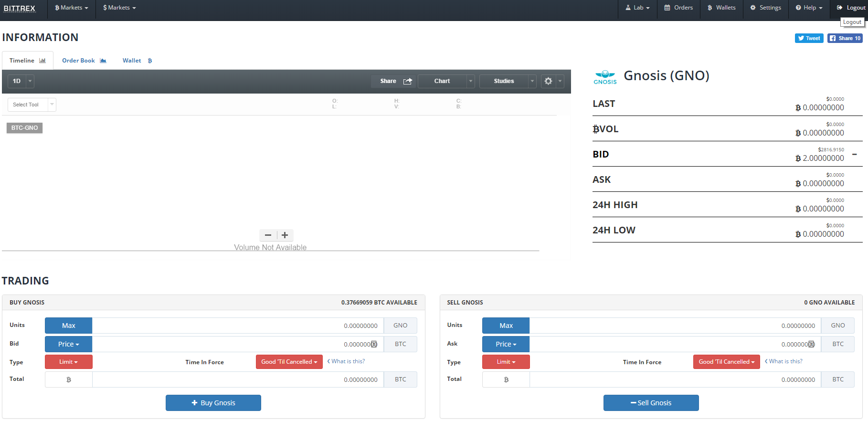Image resolution: width=868 pixels, height=421 pixels.
Task: Click Max in the Sell Gnosis panel
Action: pyautogui.click(x=506, y=326)
